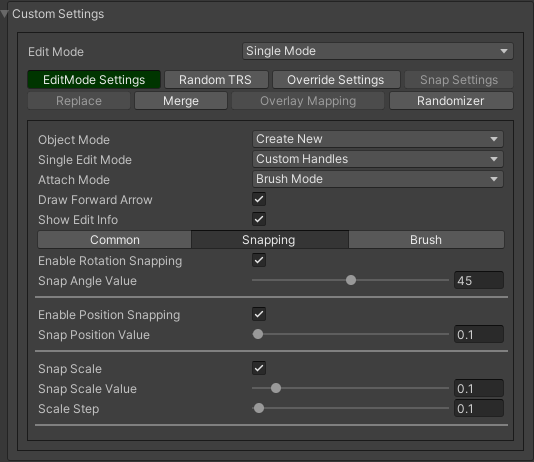Open the Random TRS section
Viewport: 534px width, 462px height.
[x=216, y=80]
